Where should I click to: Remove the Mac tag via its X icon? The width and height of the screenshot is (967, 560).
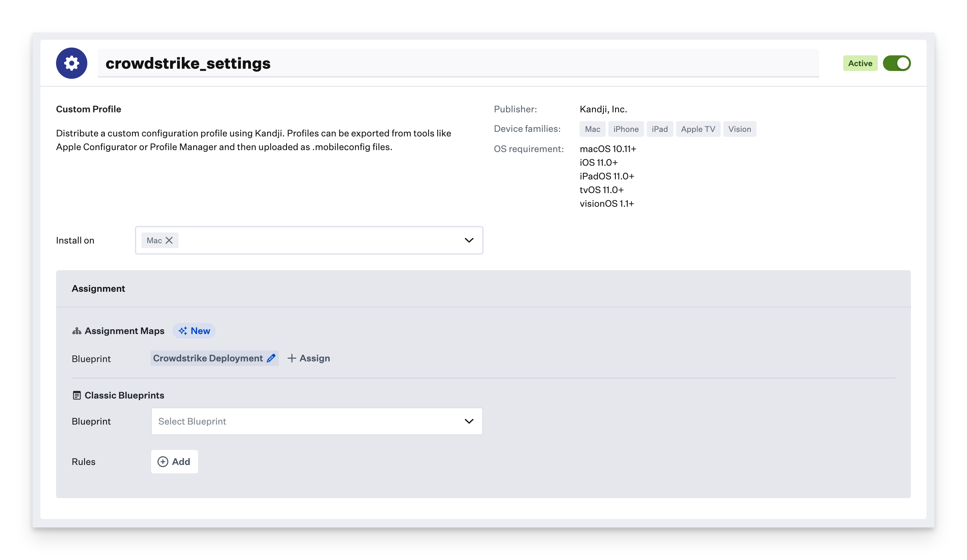click(169, 240)
